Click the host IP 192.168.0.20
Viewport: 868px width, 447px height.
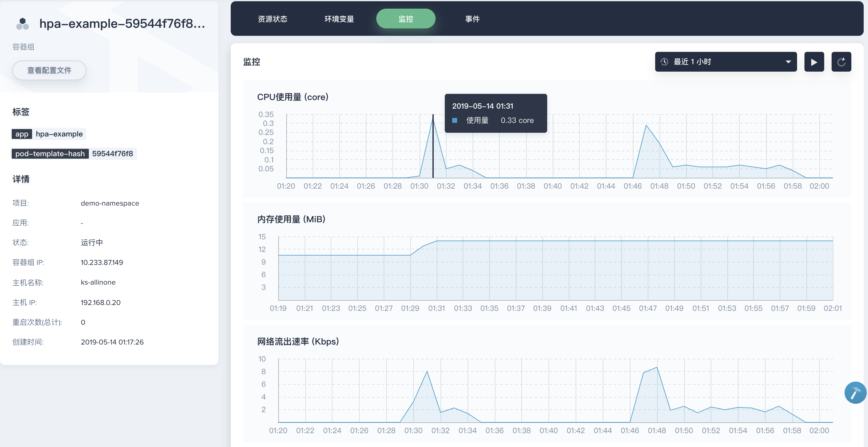pos(101,303)
